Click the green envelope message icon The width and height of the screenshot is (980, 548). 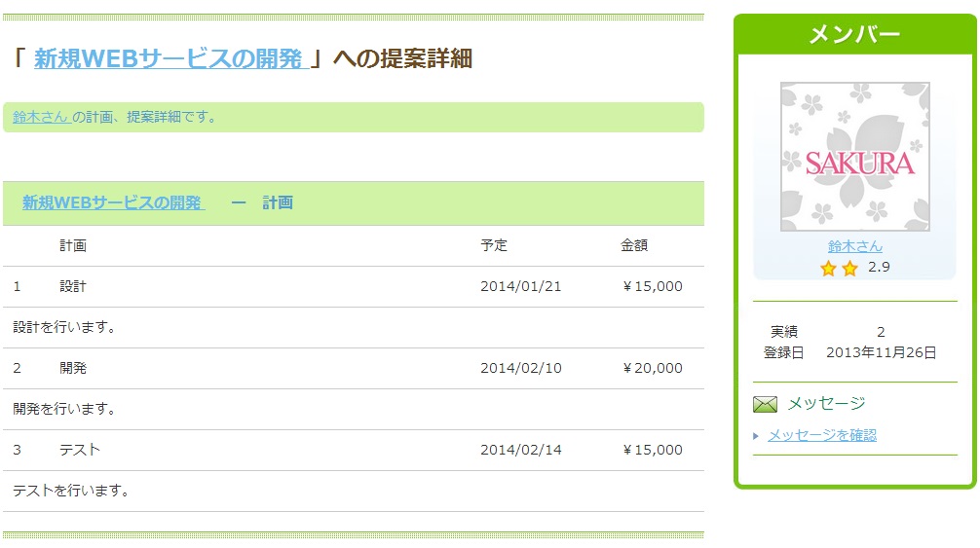(765, 405)
